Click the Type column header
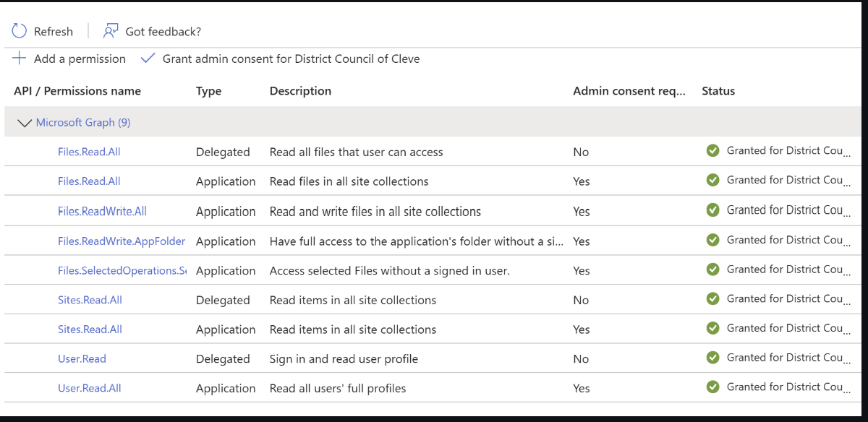The height and width of the screenshot is (422, 868). coord(209,91)
